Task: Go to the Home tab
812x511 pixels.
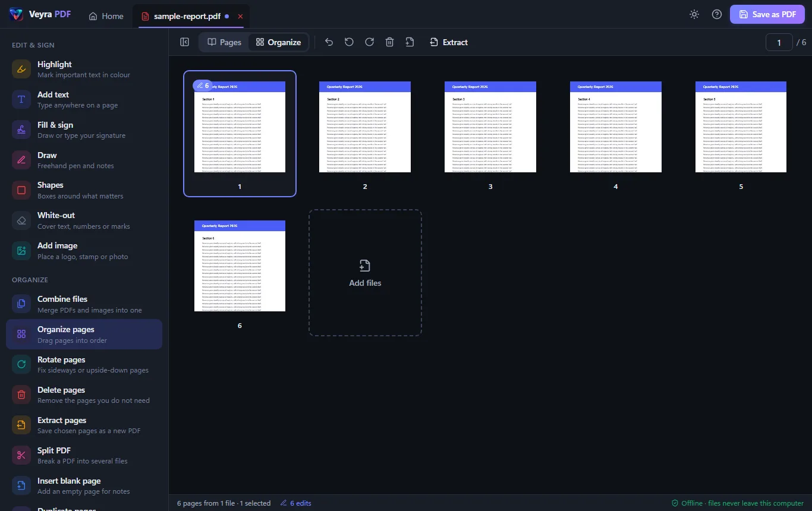Action: click(106, 16)
